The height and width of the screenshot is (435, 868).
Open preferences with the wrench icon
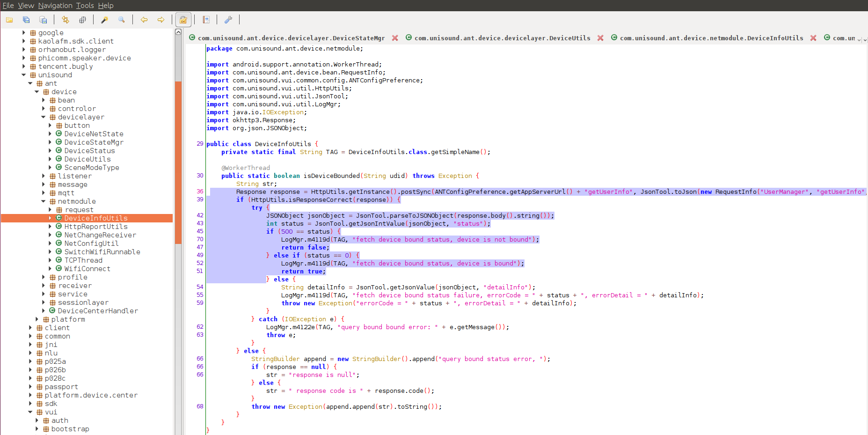(x=228, y=20)
